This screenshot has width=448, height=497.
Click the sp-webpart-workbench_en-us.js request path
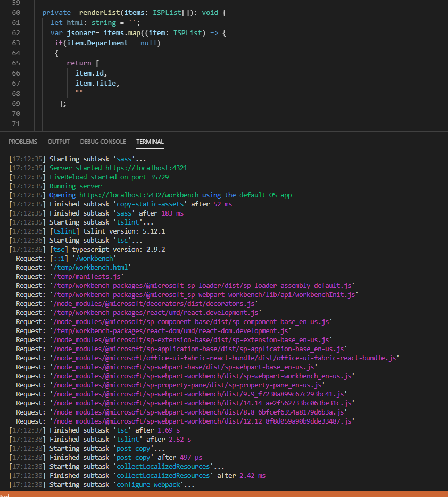(203, 376)
